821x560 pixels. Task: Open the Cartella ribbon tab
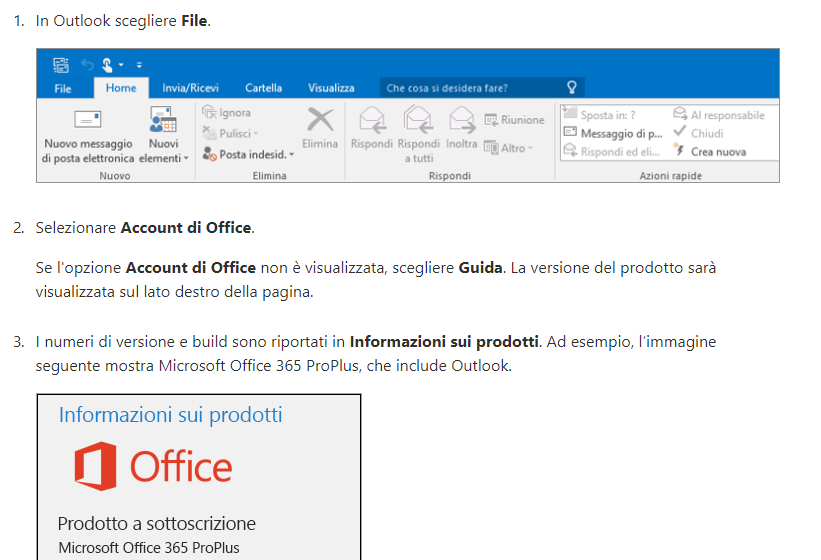click(x=263, y=88)
